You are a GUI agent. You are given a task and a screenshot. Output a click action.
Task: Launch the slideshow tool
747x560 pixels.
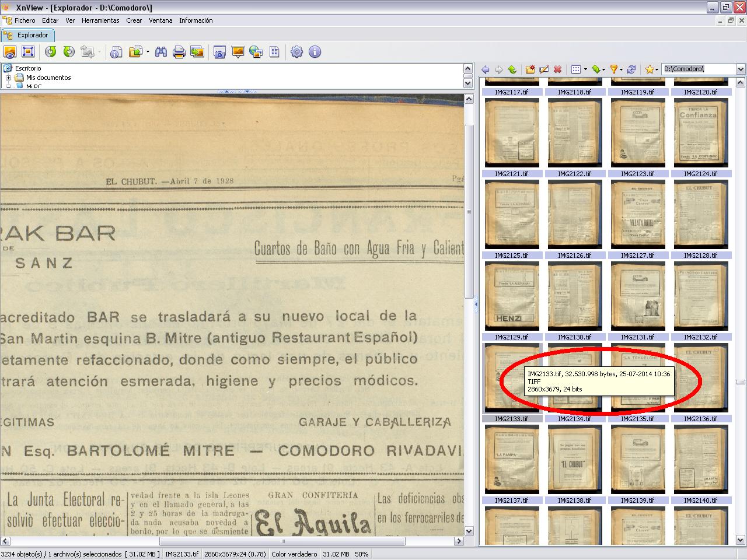point(238,52)
